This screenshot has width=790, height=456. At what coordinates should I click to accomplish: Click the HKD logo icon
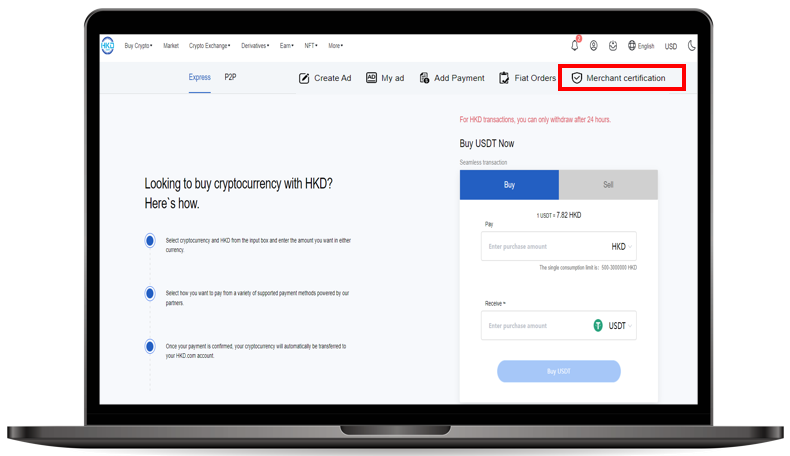107,46
